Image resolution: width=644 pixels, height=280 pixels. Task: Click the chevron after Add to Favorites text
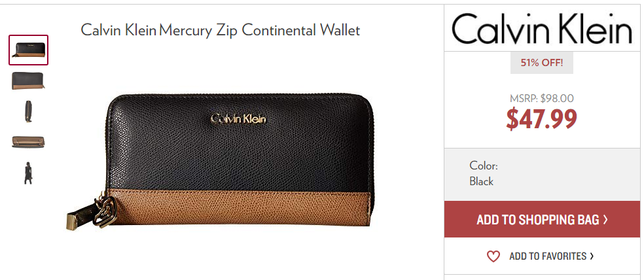592,256
